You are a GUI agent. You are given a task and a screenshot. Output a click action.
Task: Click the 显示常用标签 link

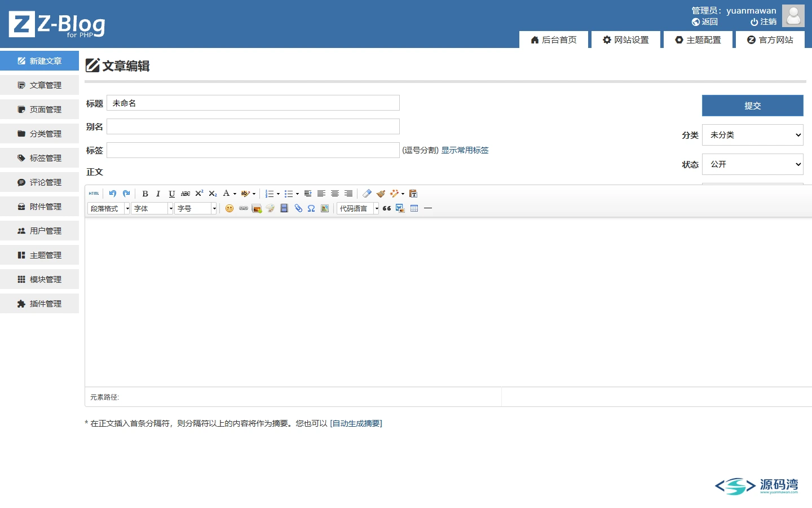click(x=465, y=150)
